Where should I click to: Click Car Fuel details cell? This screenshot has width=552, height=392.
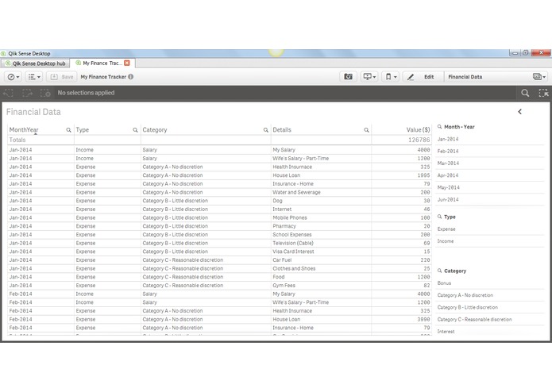pos(321,260)
